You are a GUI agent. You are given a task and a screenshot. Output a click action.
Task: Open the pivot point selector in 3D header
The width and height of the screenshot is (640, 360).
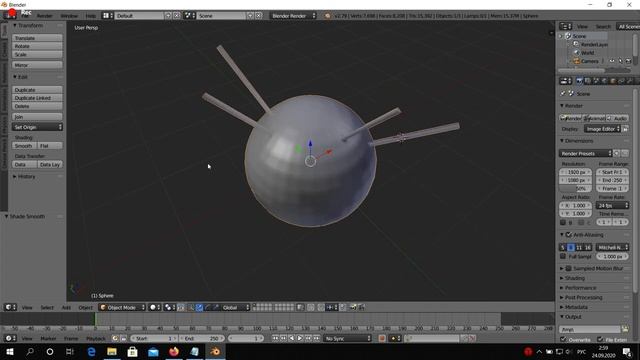[169, 307]
